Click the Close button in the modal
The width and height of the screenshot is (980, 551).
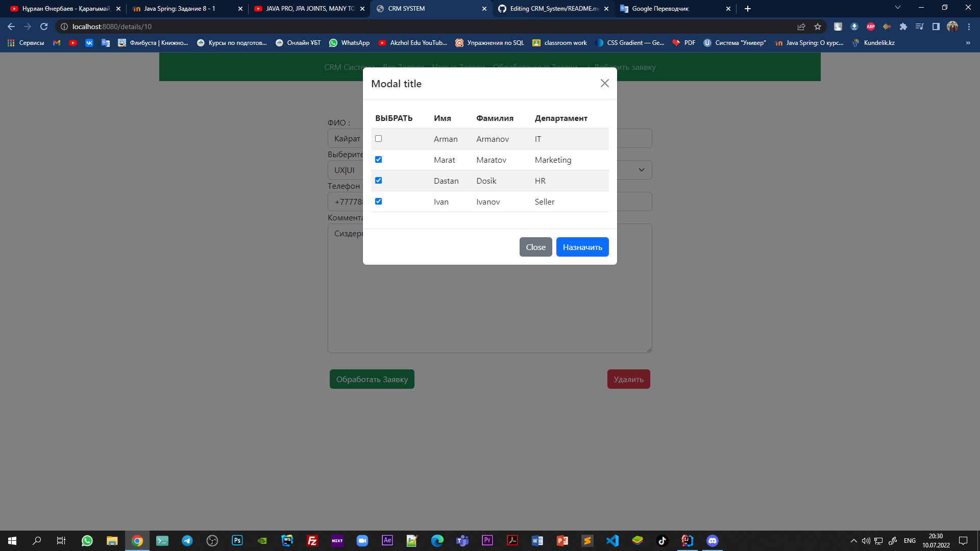coord(535,247)
